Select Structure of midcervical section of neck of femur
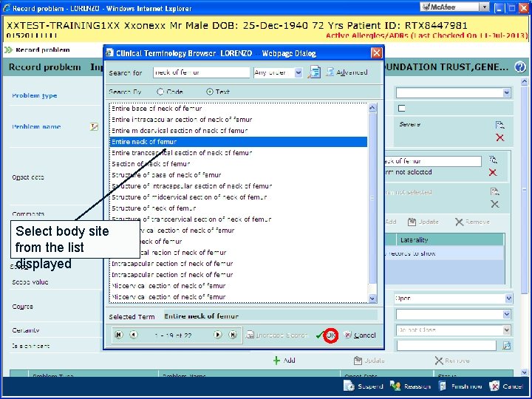 [x=239, y=197]
